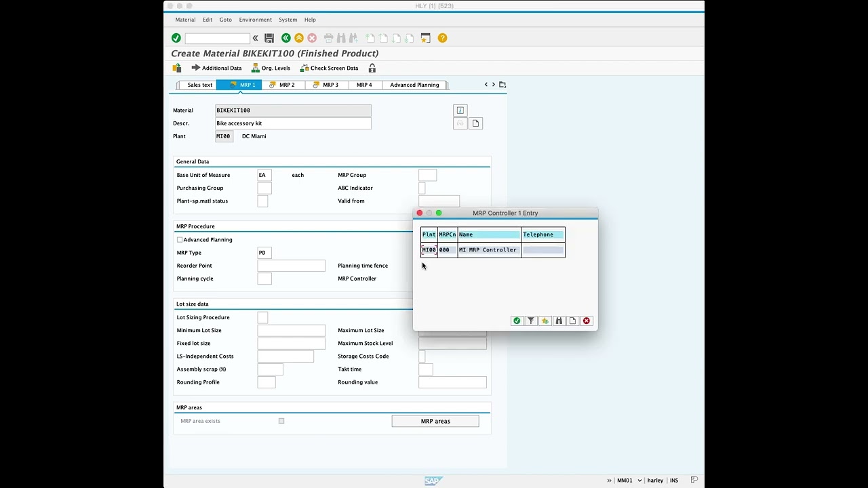Screen dimensions: 868x488
Task: Click the yellow Exit up-arrow icon
Action: [299, 38]
